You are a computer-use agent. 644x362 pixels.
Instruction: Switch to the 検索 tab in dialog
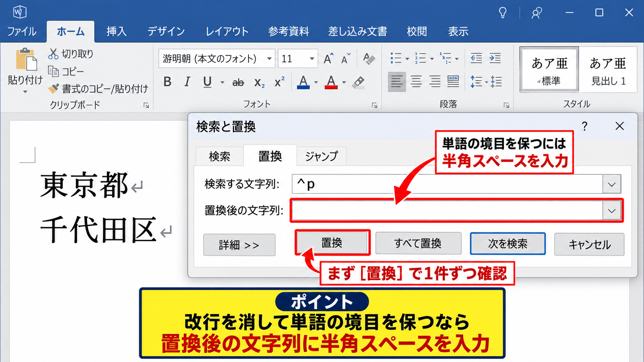click(220, 157)
